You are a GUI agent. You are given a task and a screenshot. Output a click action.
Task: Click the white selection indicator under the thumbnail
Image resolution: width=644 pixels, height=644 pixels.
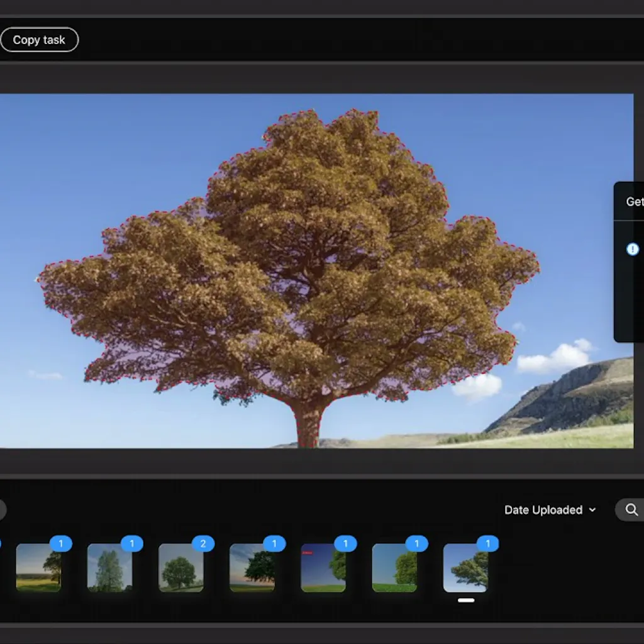coord(465,600)
